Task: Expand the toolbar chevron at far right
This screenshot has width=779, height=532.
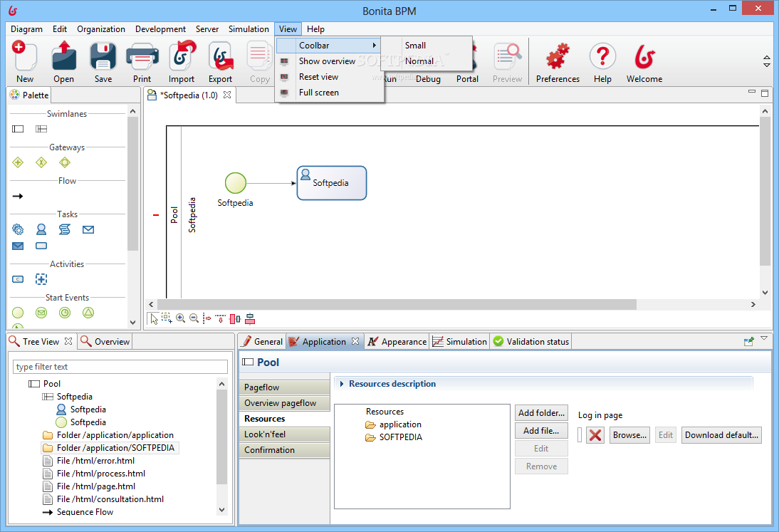Action: (x=767, y=61)
